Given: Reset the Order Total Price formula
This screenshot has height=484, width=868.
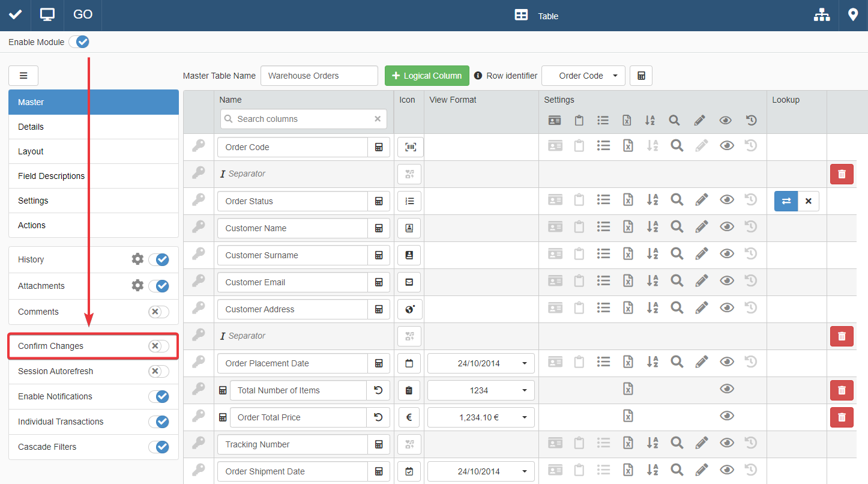Looking at the screenshot, I should 378,417.
